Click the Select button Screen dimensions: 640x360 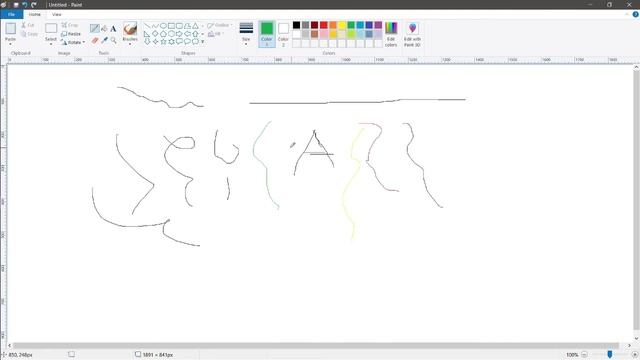tap(51, 32)
